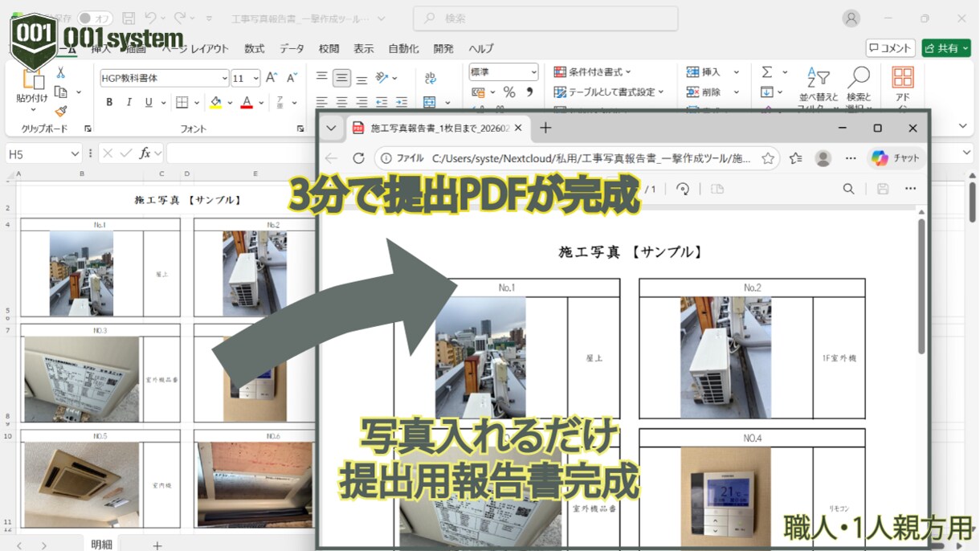Paste with the 貼り付け clipboard icon
Image resolution: width=980 pixels, height=551 pixels.
[x=32, y=87]
